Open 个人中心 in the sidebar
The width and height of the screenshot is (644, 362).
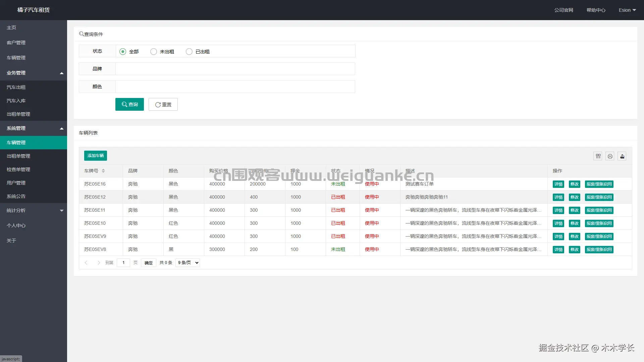pos(34,225)
